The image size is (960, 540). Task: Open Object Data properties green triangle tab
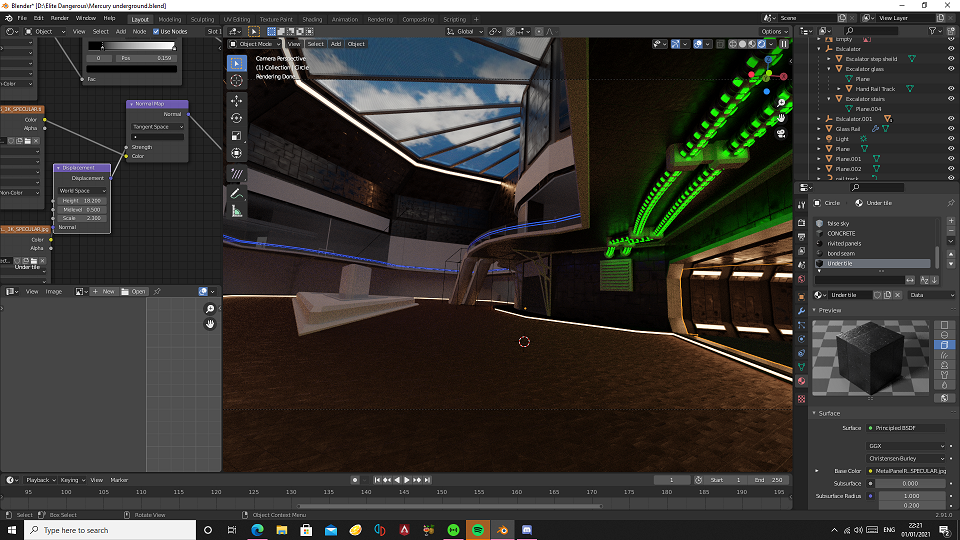(x=801, y=367)
